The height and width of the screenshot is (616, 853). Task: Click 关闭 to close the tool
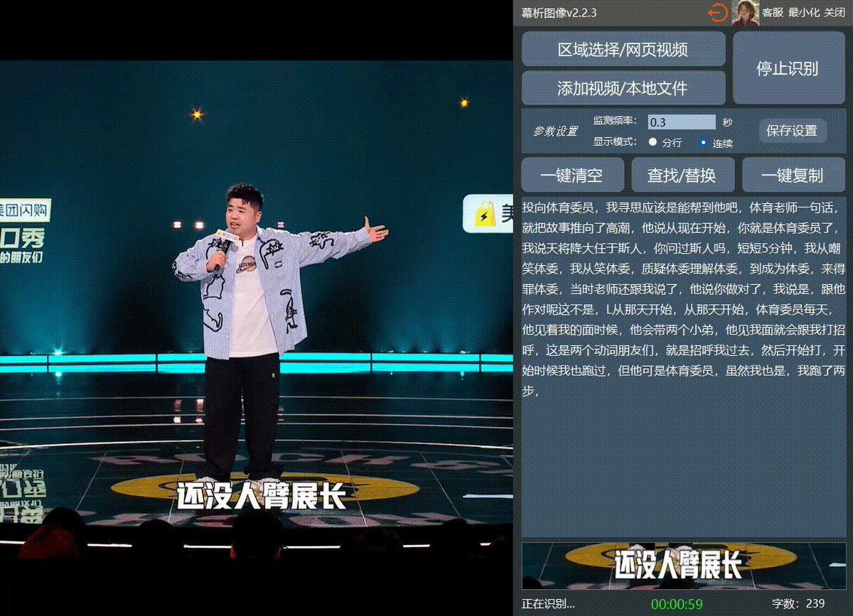(x=835, y=13)
